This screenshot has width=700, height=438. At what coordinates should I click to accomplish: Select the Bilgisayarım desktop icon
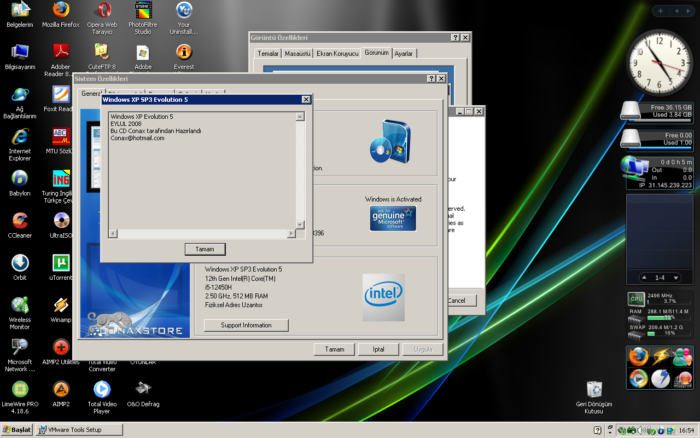pos(20,56)
